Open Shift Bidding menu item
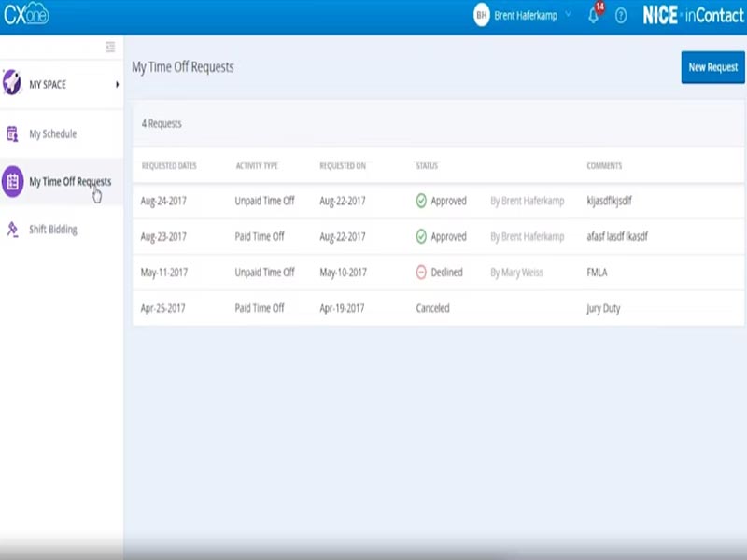 (x=53, y=229)
